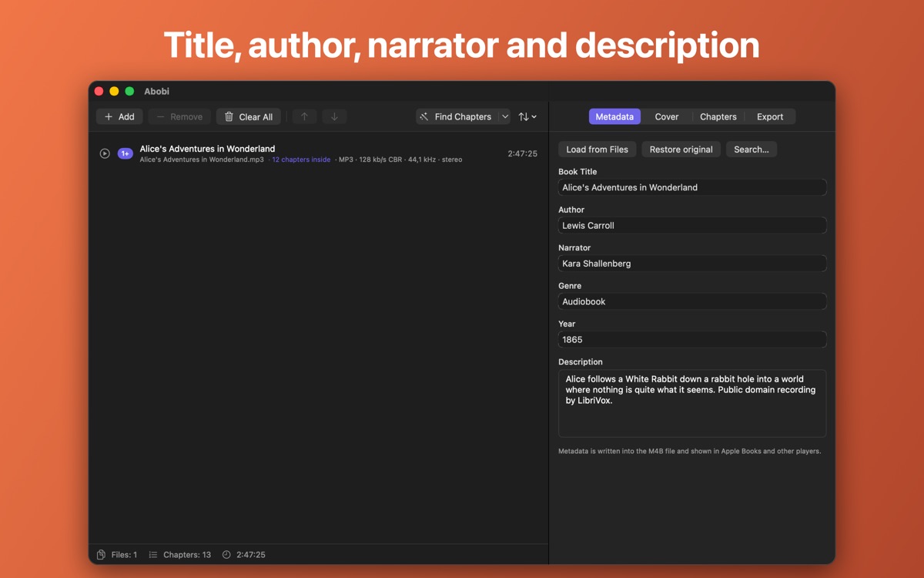Click the 'MP3 · 128 kb/s CBR' format info
This screenshot has width=924, height=578.
click(x=370, y=160)
